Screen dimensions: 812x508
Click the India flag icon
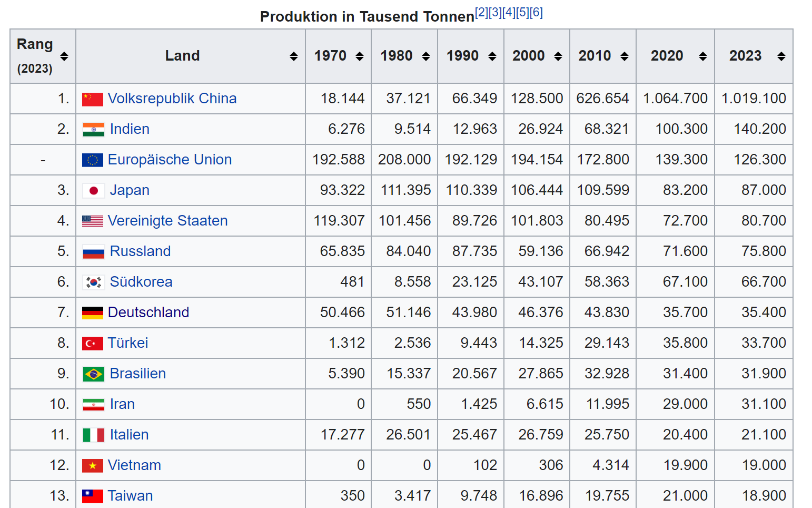click(x=94, y=130)
